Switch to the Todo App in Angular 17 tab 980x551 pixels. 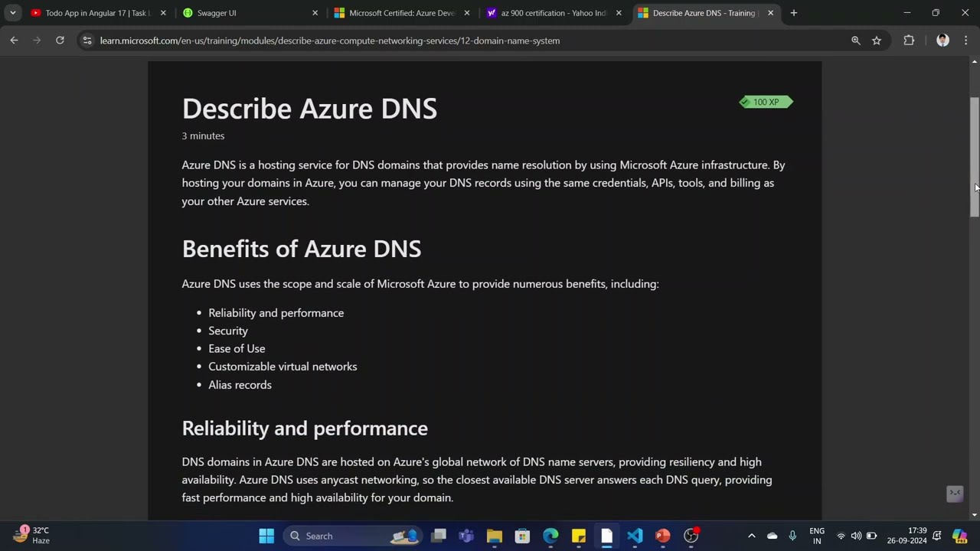click(98, 13)
